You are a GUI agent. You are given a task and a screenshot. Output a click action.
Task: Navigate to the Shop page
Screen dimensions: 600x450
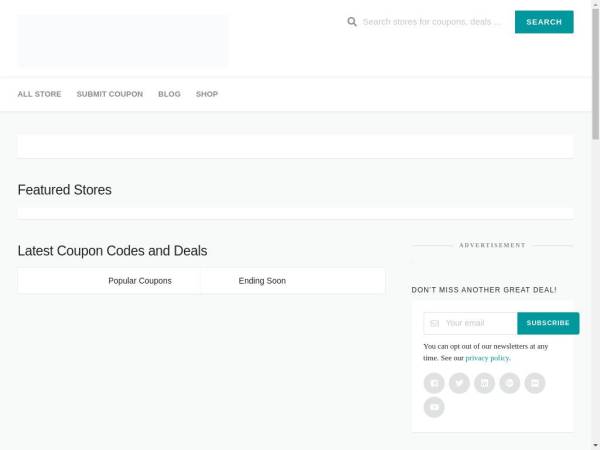tap(207, 94)
